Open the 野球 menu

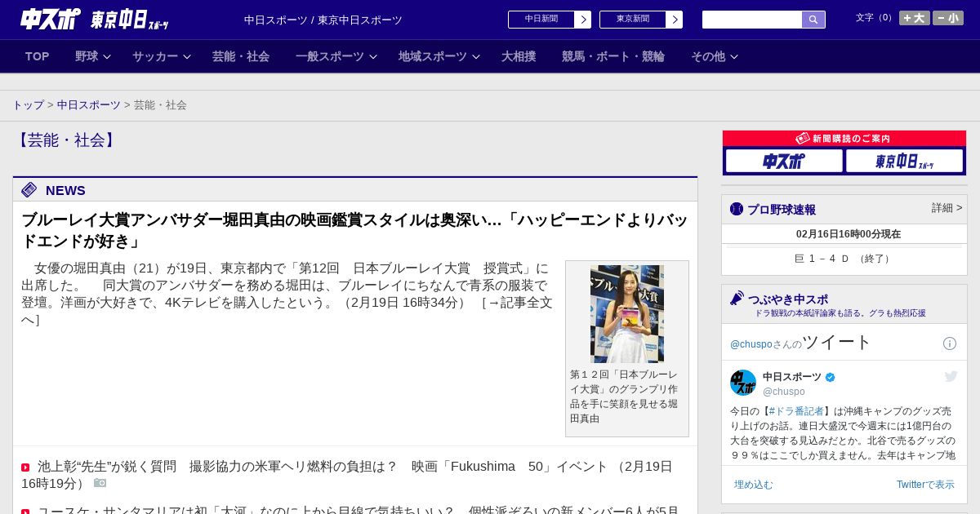pos(87,56)
